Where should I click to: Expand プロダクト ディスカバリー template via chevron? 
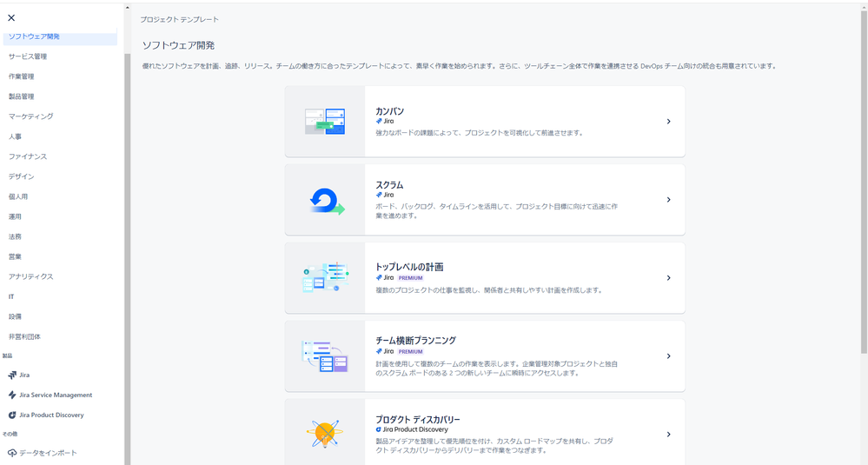[669, 435]
